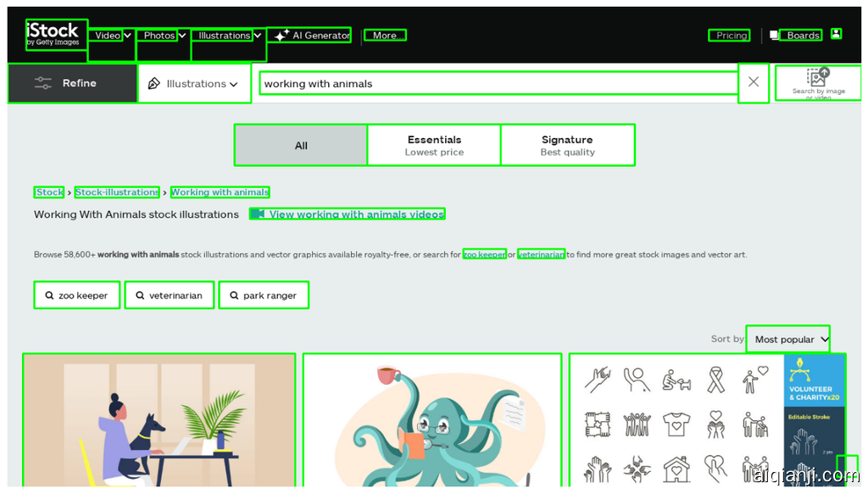
Task: Open Search by image or video
Action: click(x=817, y=83)
